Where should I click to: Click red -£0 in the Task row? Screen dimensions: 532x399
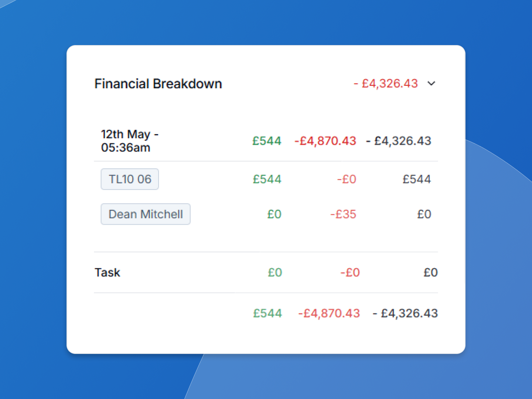coord(350,273)
